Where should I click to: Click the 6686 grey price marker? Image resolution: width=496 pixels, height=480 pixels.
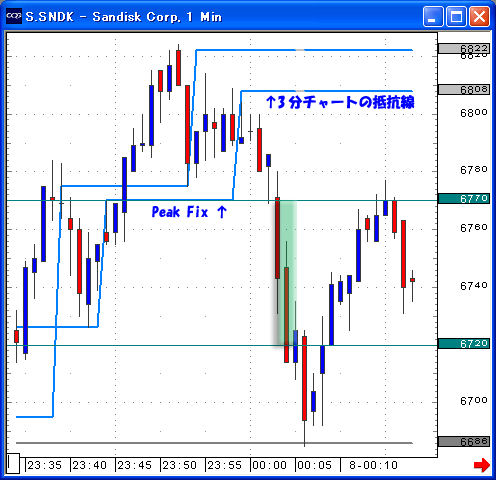464,441
